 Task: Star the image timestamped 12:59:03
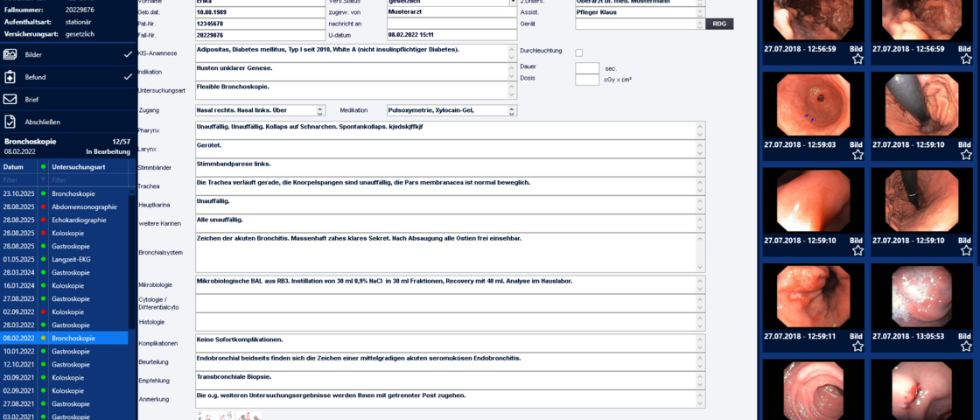tap(857, 155)
